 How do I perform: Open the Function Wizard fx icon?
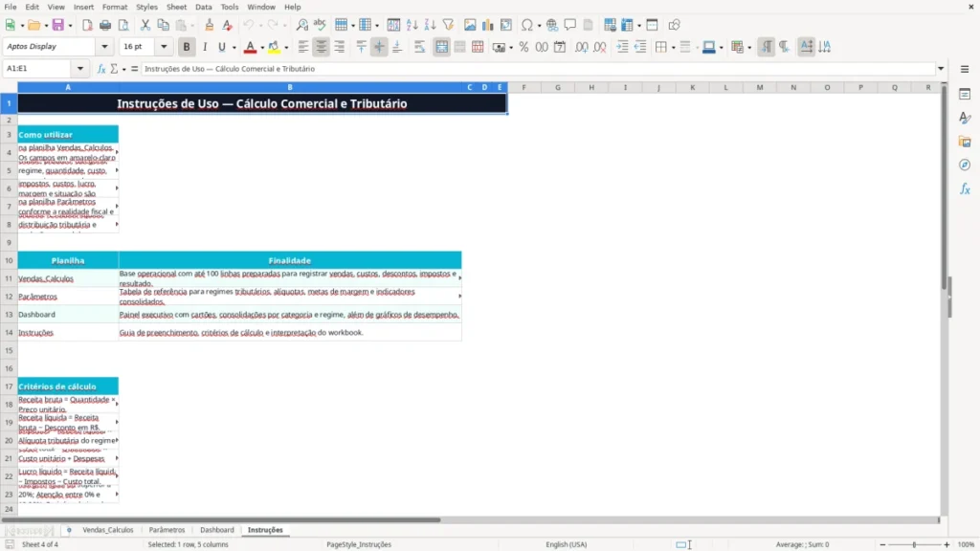[101, 69]
